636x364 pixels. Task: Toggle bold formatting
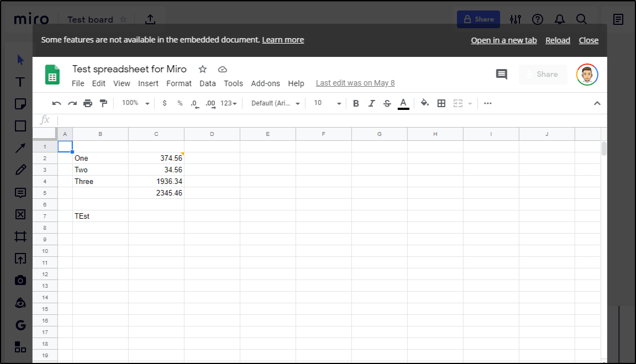[x=356, y=103]
